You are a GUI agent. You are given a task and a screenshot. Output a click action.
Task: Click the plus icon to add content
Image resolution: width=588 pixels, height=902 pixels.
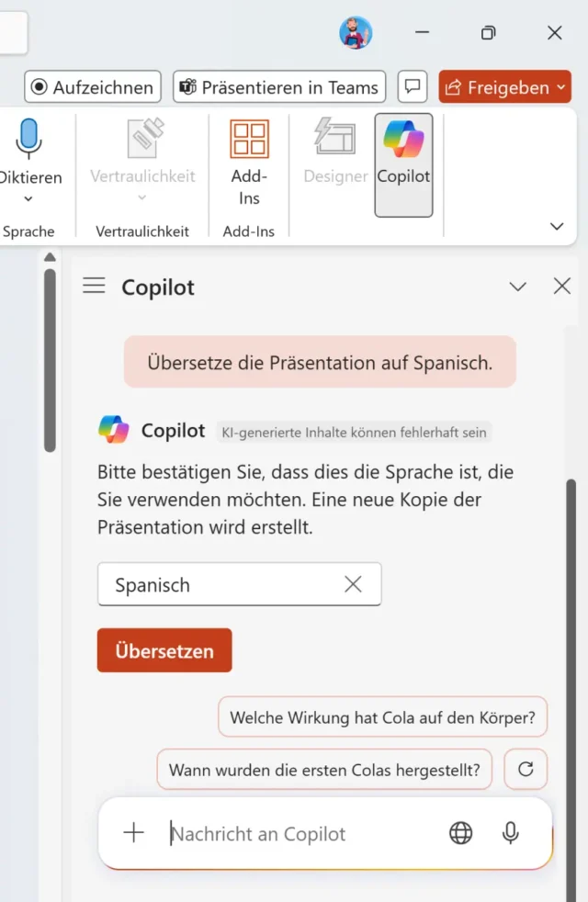click(x=134, y=833)
